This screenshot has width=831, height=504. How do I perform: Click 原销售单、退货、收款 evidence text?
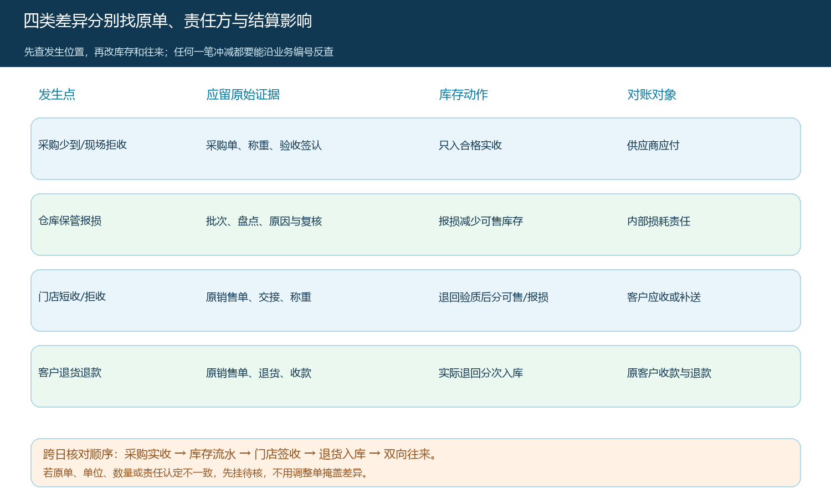click(x=259, y=373)
